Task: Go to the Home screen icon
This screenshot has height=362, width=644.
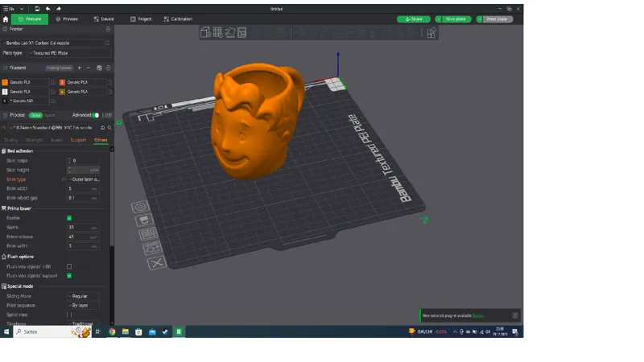Action: 6,19
